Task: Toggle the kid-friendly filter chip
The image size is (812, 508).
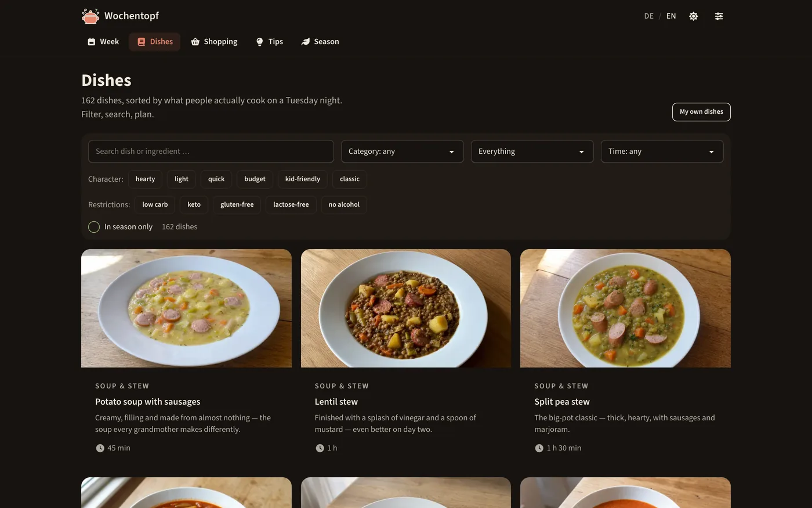Action: [x=303, y=179]
